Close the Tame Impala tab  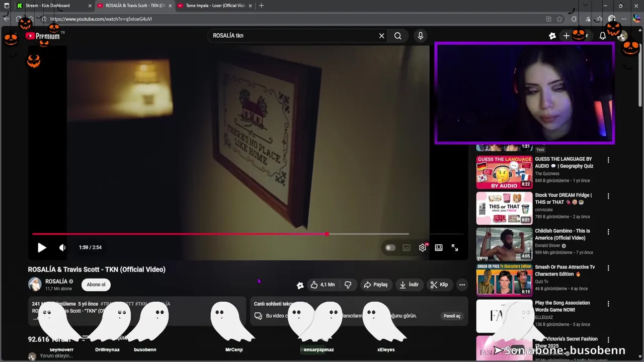coord(250,6)
